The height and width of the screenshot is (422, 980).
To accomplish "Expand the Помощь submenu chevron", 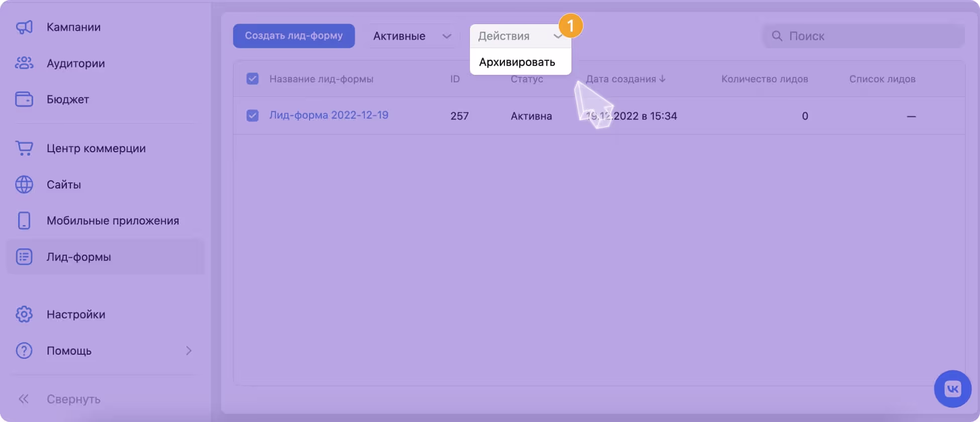I will pyautogui.click(x=189, y=351).
